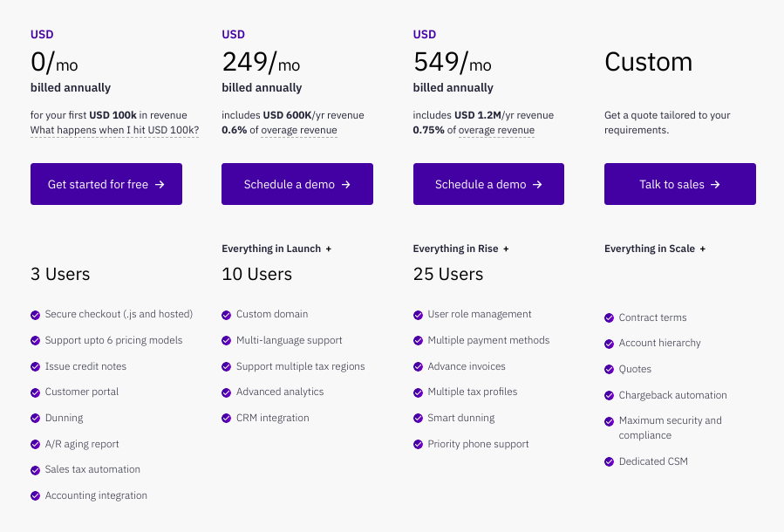Click the checkmark beside Custom domain

(x=226, y=314)
